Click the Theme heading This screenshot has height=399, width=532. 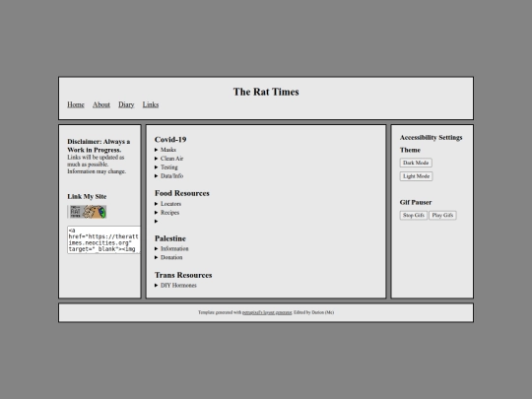pyautogui.click(x=410, y=150)
